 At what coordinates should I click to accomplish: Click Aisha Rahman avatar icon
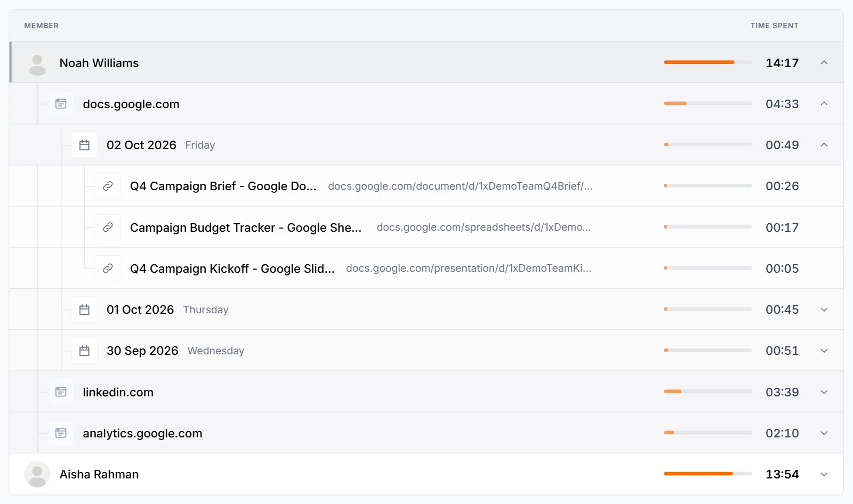tap(37, 474)
